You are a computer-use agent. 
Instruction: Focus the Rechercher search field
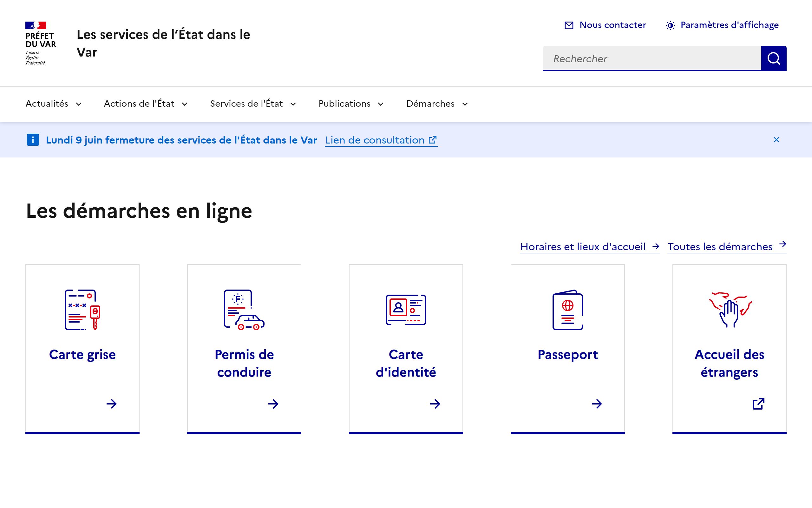[x=652, y=58]
